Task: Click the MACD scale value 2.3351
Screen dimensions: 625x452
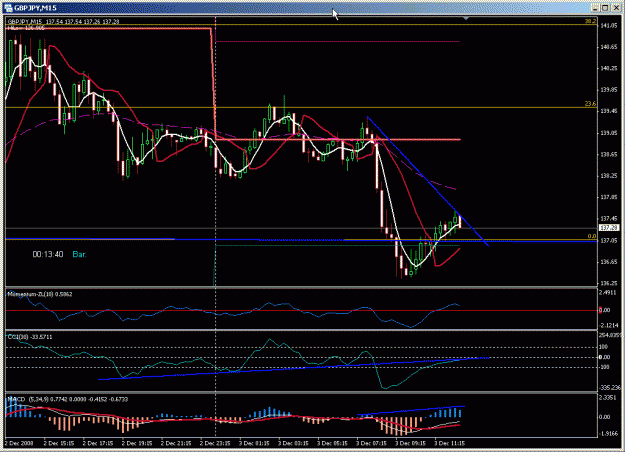Action: pos(608,398)
